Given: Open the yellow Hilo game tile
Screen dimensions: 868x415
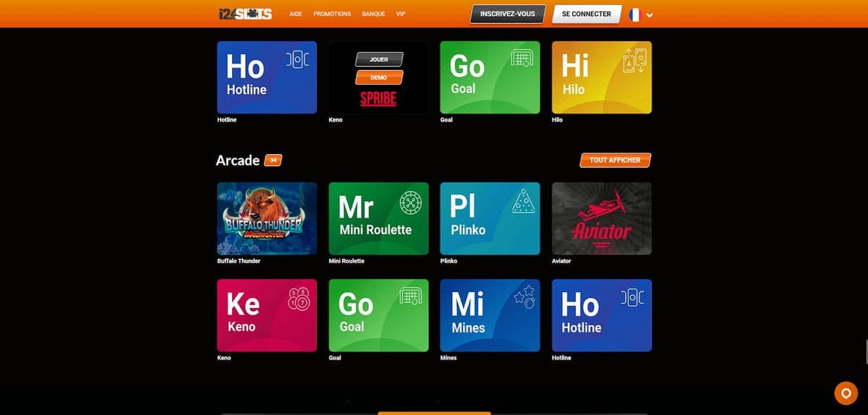Looking at the screenshot, I should [601, 77].
